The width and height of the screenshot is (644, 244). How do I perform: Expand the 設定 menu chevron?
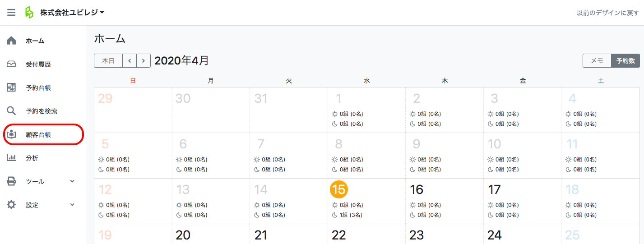coord(72,205)
